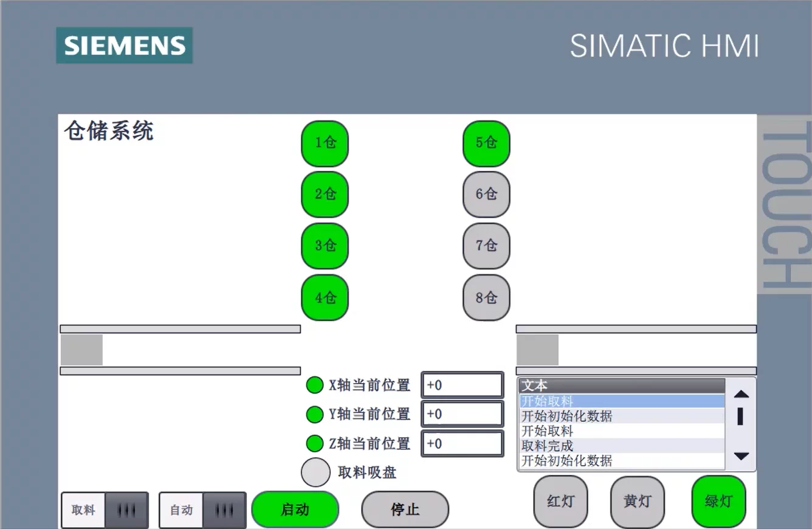
Task: Select the 8仓 storage bin
Action: click(x=486, y=298)
